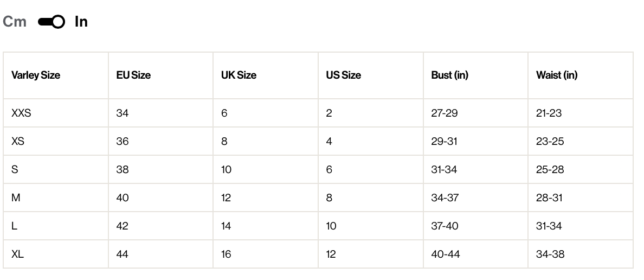Click the 34-38 waist measurement cell
The width and height of the screenshot is (644, 280).
[550, 254]
